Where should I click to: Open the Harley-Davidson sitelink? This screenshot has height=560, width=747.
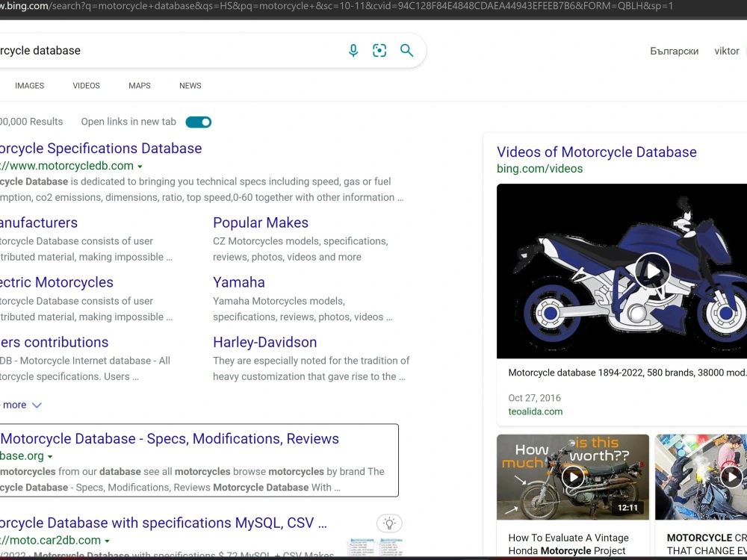[x=265, y=343]
